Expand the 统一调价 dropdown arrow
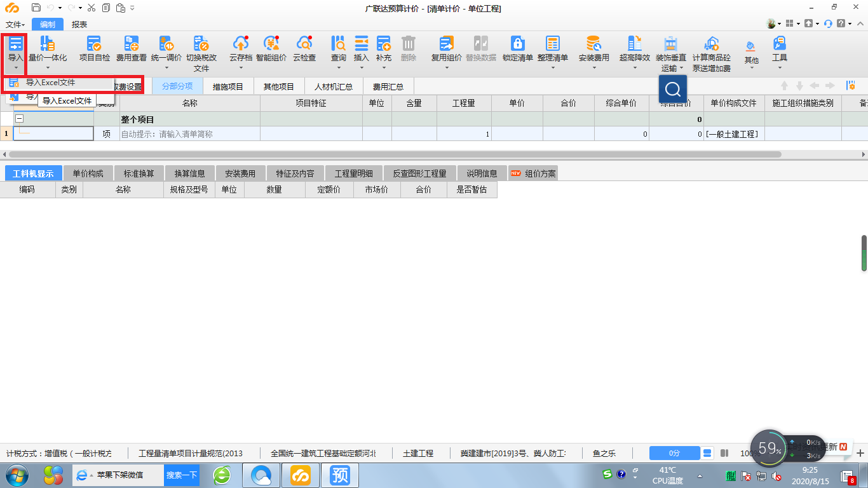This screenshot has width=868, height=488. (x=166, y=67)
